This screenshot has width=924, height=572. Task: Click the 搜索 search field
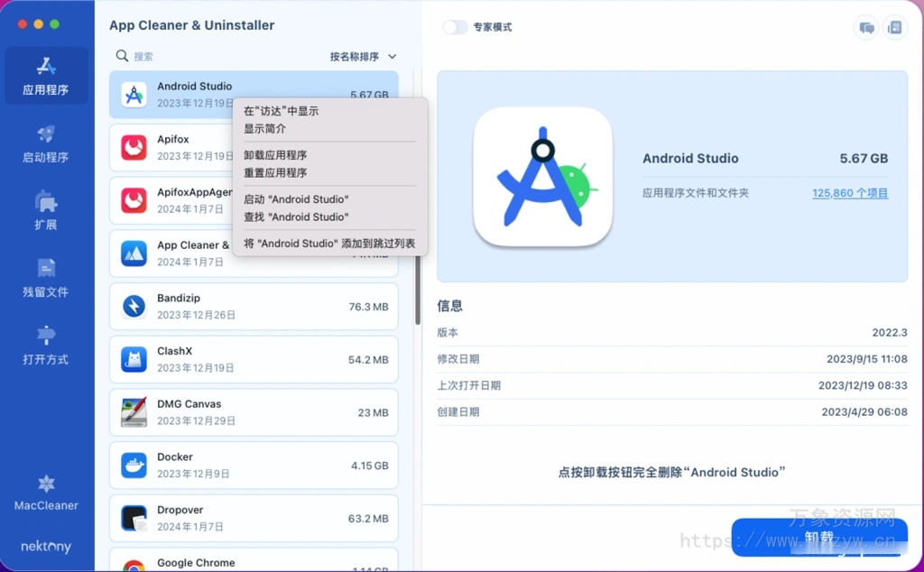tap(217, 57)
